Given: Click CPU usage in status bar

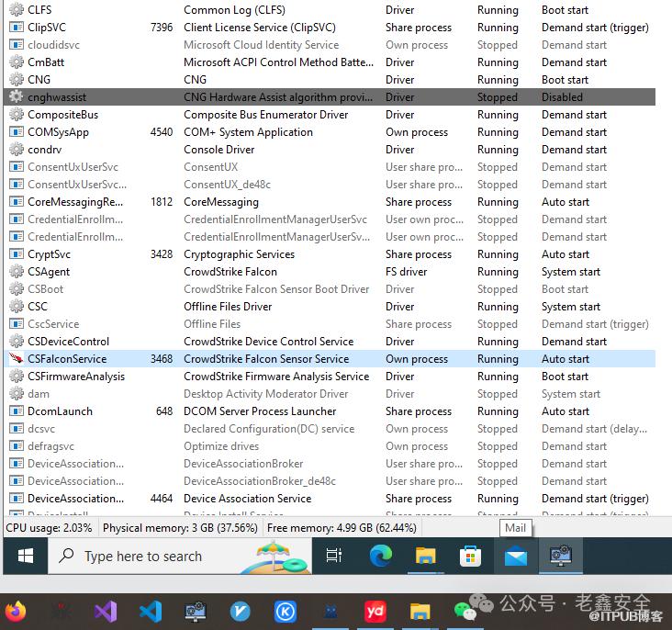Looking at the screenshot, I should 50,528.
